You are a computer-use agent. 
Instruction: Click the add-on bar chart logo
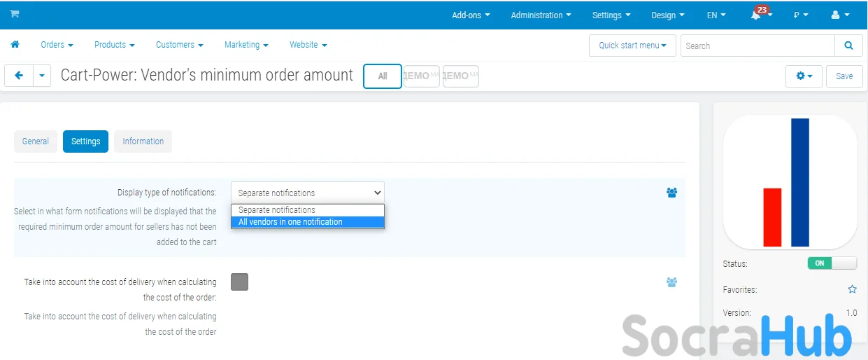point(790,182)
